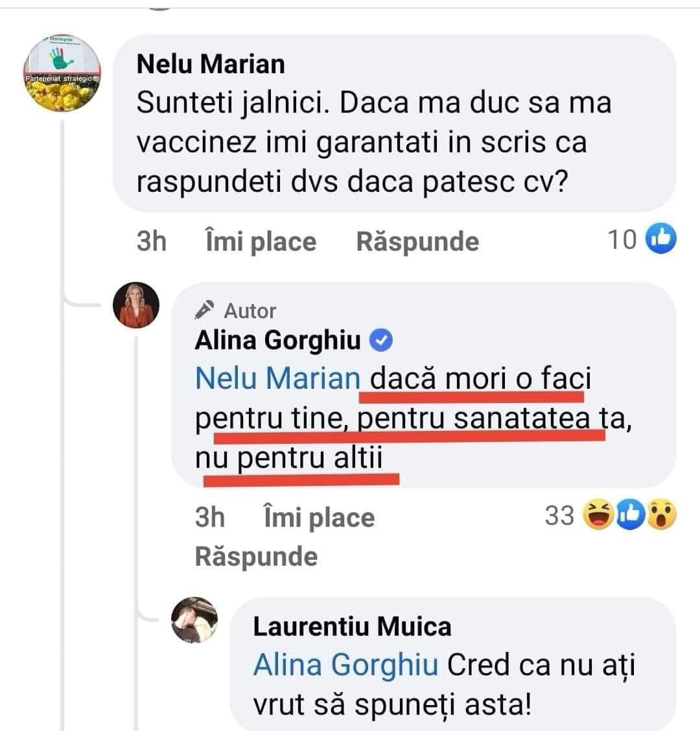Open Laurentiu Muica's profile picture
This screenshot has height=731, width=700.
pos(194,620)
